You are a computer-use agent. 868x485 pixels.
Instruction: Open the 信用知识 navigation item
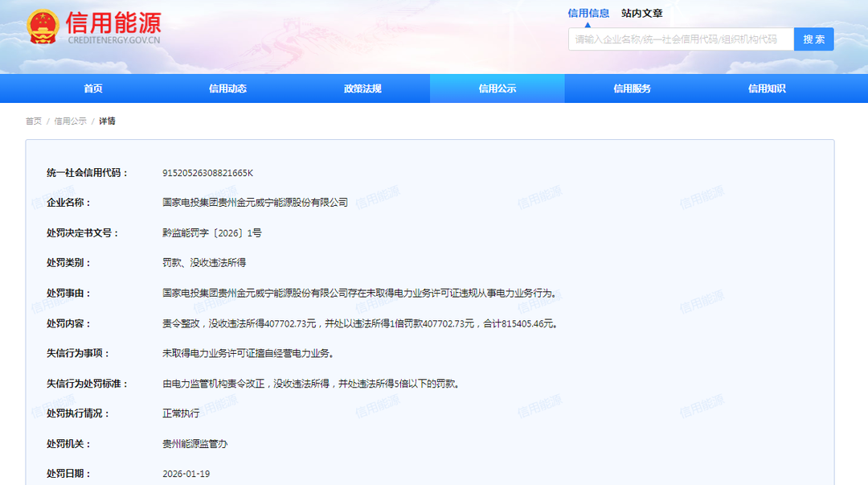pos(766,88)
